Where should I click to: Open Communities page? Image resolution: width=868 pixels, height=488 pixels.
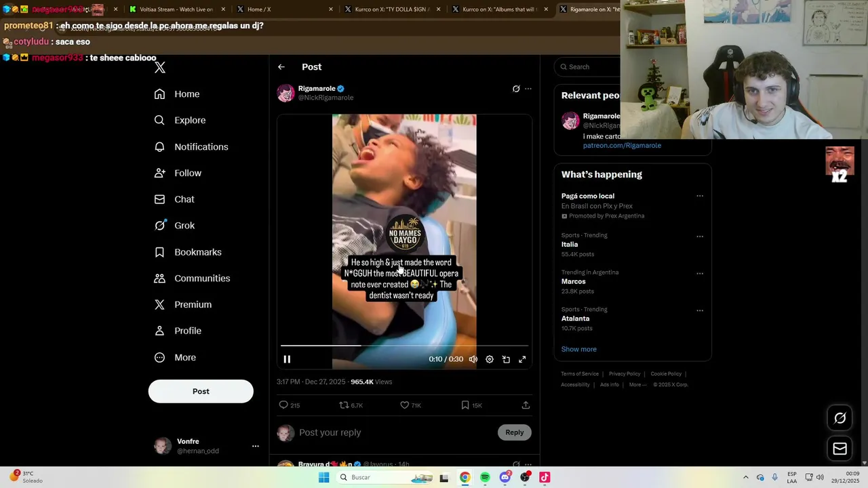(192, 279)
